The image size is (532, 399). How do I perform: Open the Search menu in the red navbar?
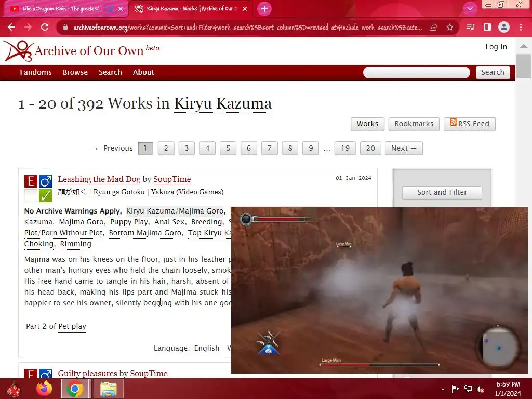[110, 72]
